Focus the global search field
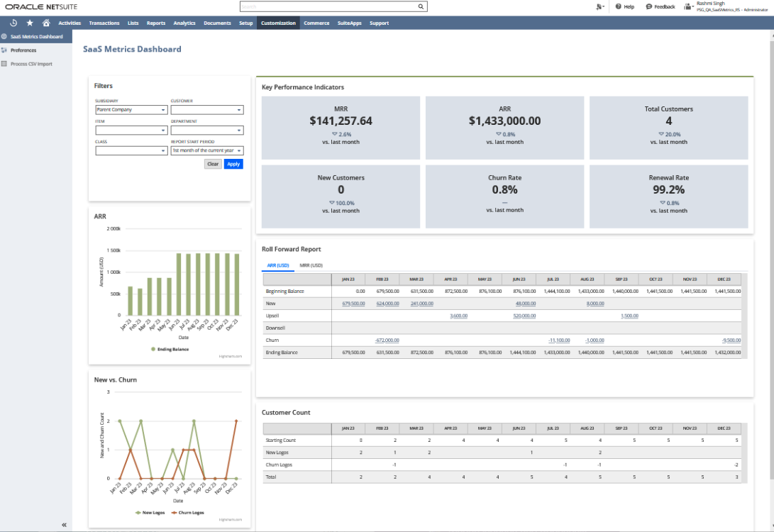 coord(328,6)
